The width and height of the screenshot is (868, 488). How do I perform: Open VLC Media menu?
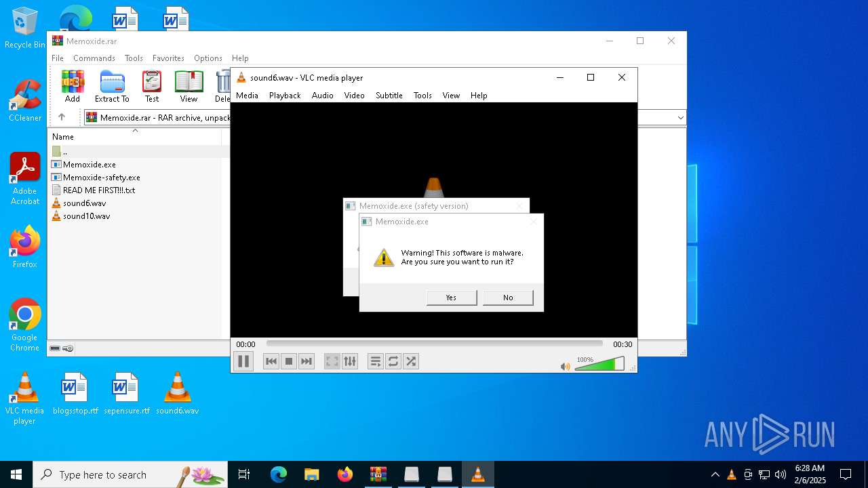click(x=247, y=96)
